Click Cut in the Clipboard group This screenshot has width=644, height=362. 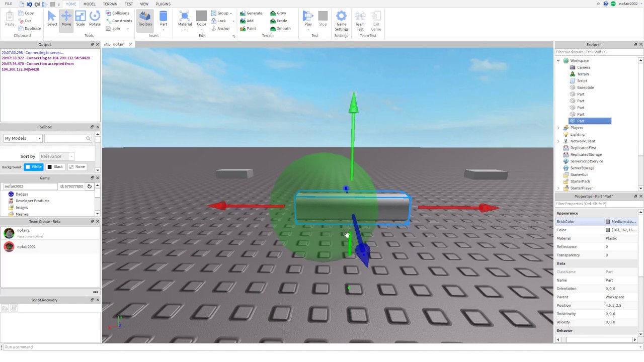click(x=24, y=21)
